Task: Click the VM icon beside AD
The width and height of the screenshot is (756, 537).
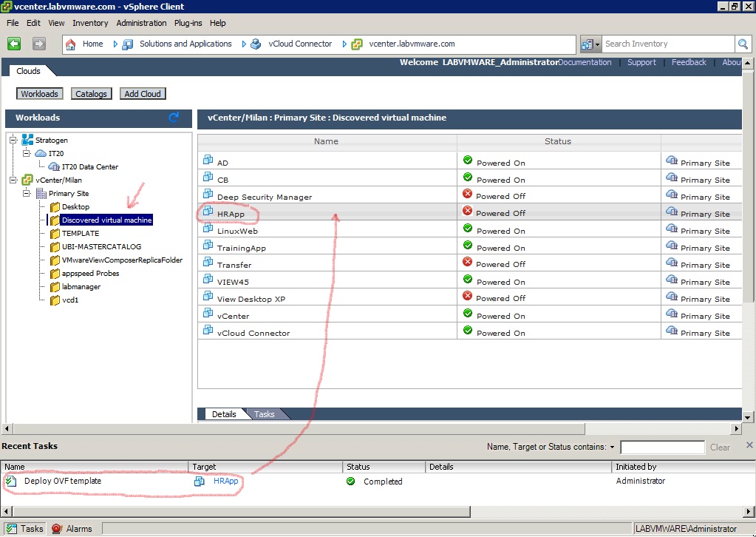Action: click(x=208, y=160)
